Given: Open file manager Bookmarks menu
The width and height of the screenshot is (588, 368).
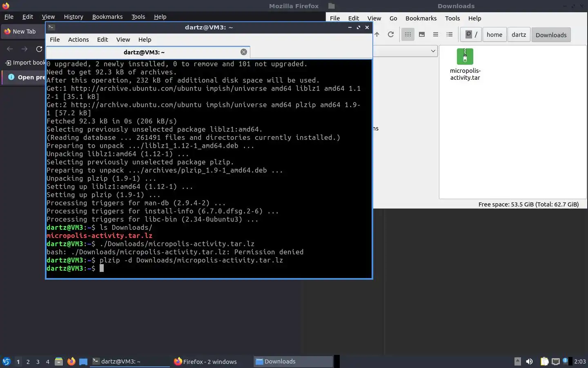Looking at the screenshot, I should [421, 18].
